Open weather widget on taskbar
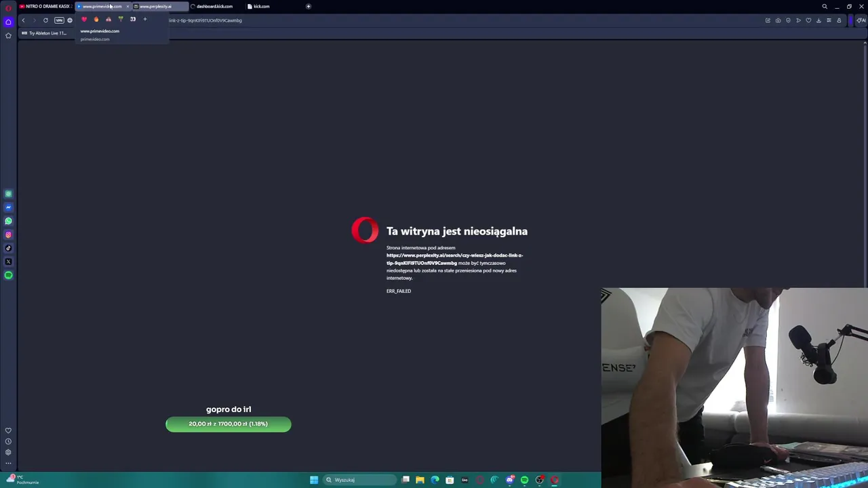 (x=22, y=480)
